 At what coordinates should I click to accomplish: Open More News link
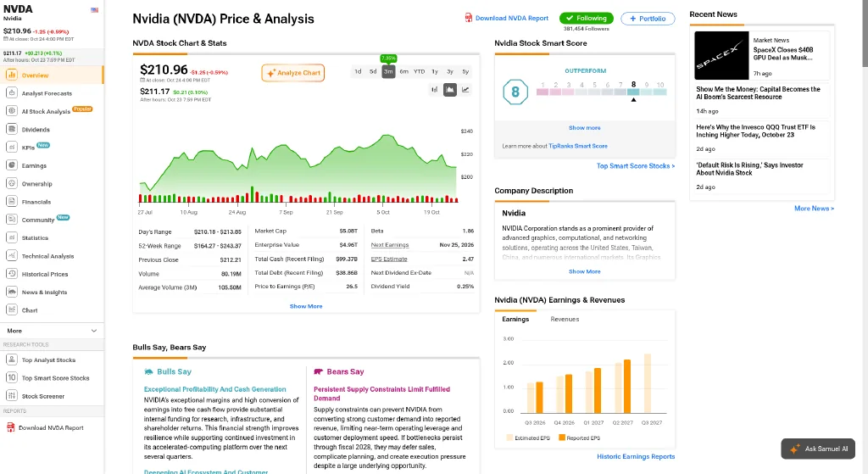814,209
